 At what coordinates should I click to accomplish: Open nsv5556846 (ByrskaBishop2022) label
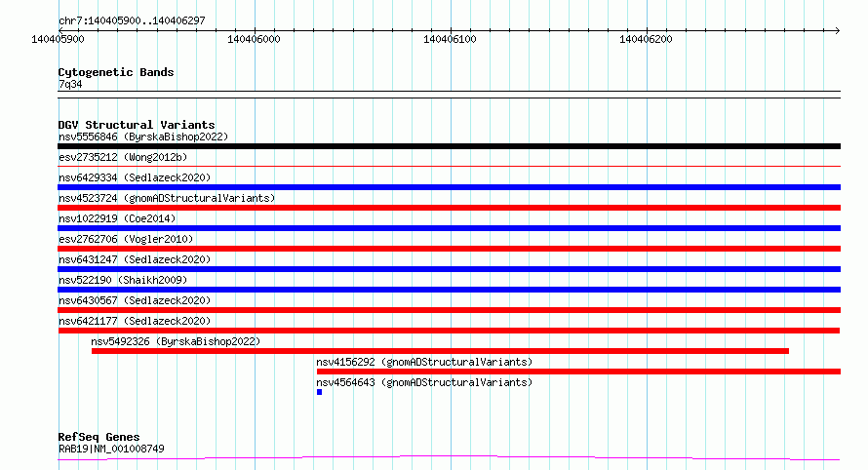click(x=143, y=137)
